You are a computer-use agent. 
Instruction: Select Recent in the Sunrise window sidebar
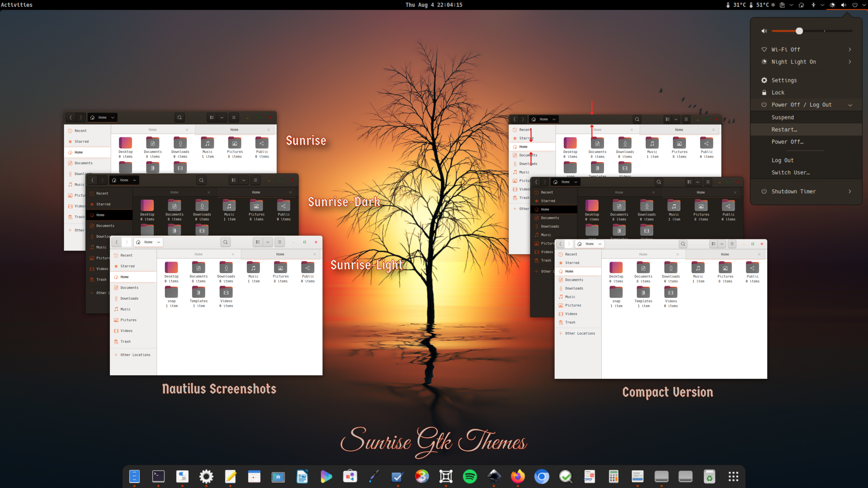point(88,131)
